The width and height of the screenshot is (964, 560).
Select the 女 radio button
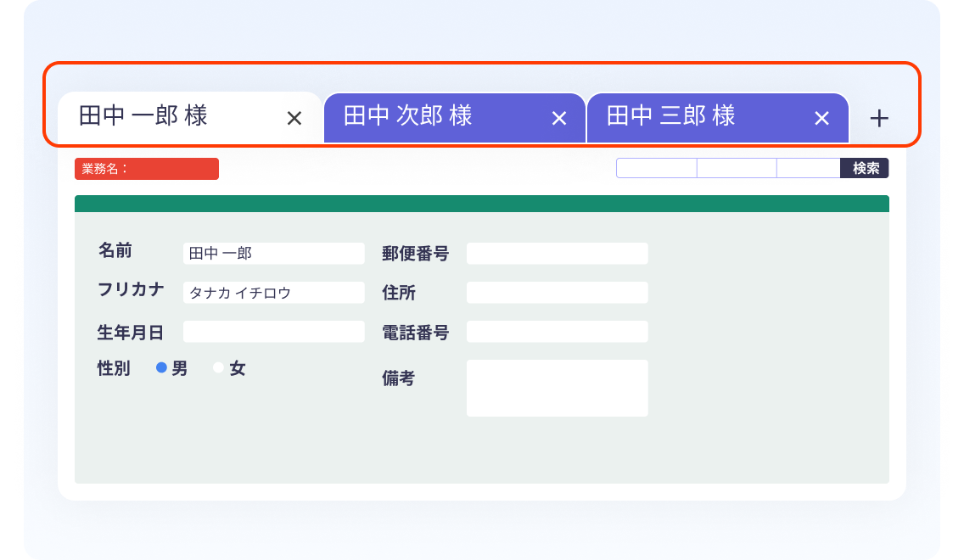point(219,368)
